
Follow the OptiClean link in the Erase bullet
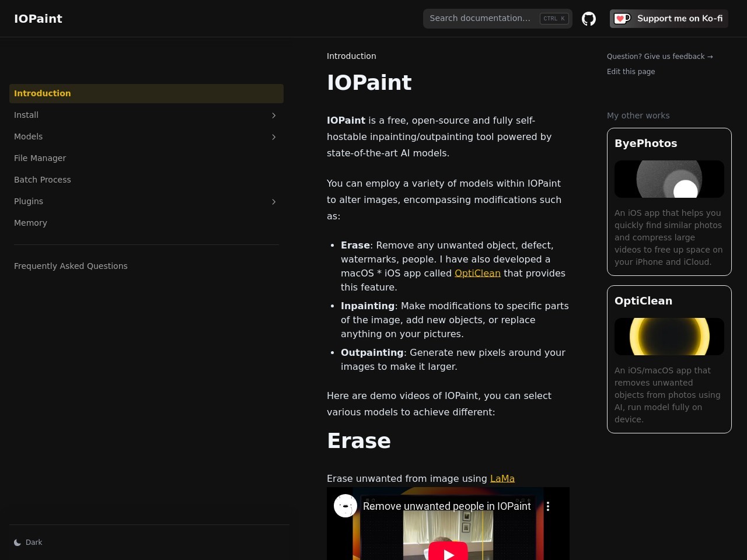click(x=477, y=273)
